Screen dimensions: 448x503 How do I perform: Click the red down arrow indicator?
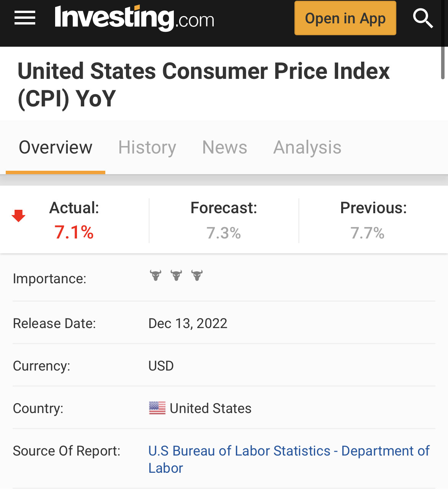[x=18, y=216]
